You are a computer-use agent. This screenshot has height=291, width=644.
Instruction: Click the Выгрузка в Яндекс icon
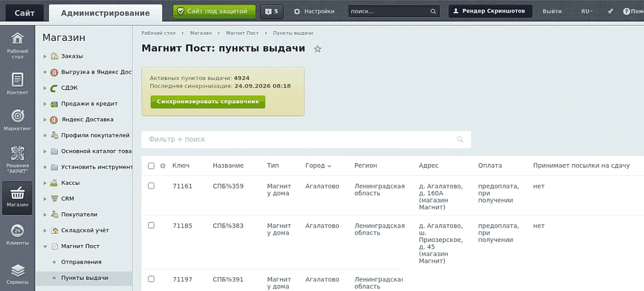tap(54, 72)
